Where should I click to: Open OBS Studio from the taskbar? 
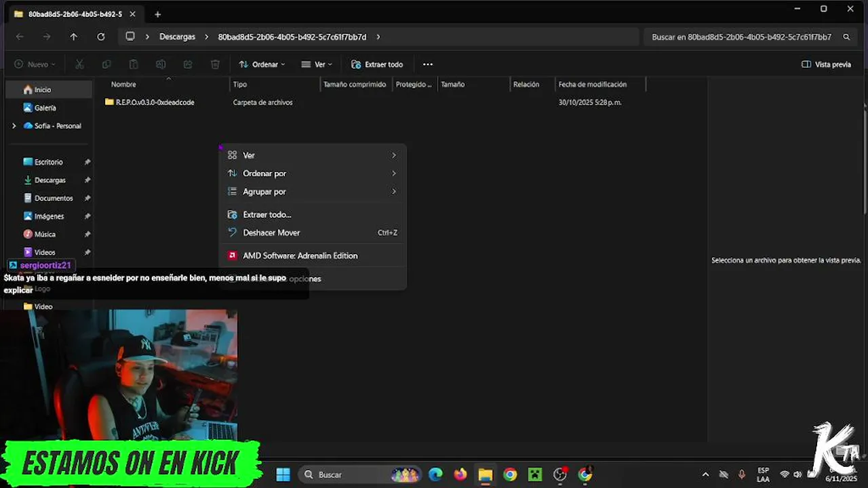[560, 474]
